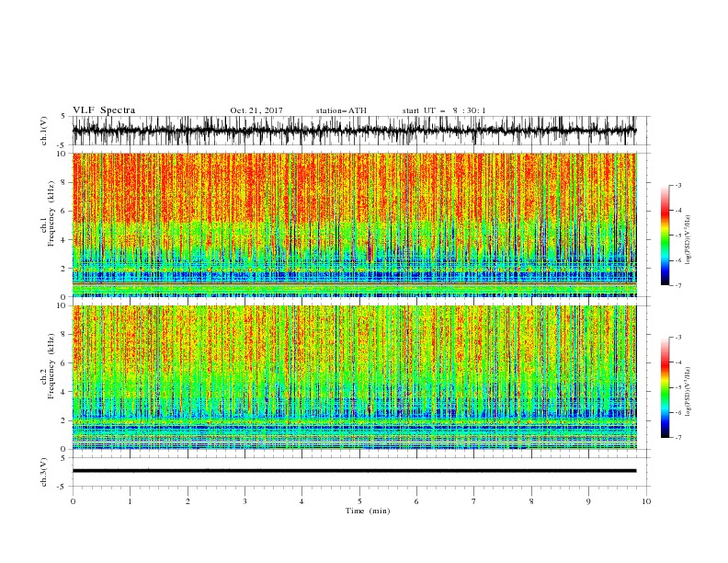728x563 pixels.
Task: Click the ch.1 colorbar "log(PSD)(V²/Hz)" label
Action: (688, 240)
